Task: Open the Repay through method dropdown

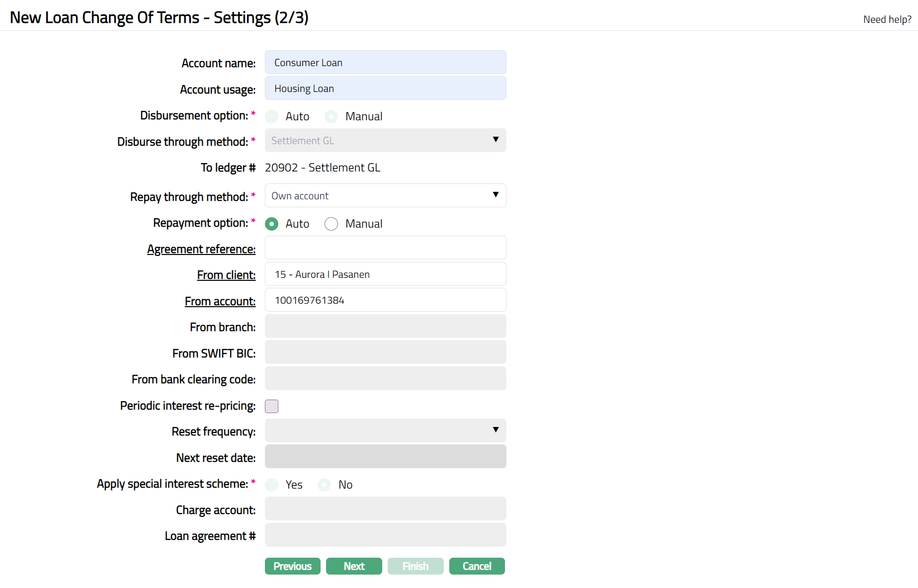Action: click(x=385, y=196)
